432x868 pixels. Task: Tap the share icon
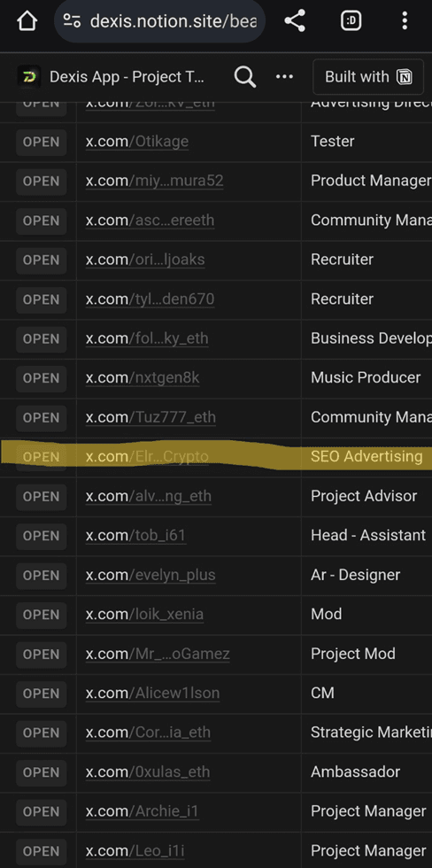coord(295,21)
